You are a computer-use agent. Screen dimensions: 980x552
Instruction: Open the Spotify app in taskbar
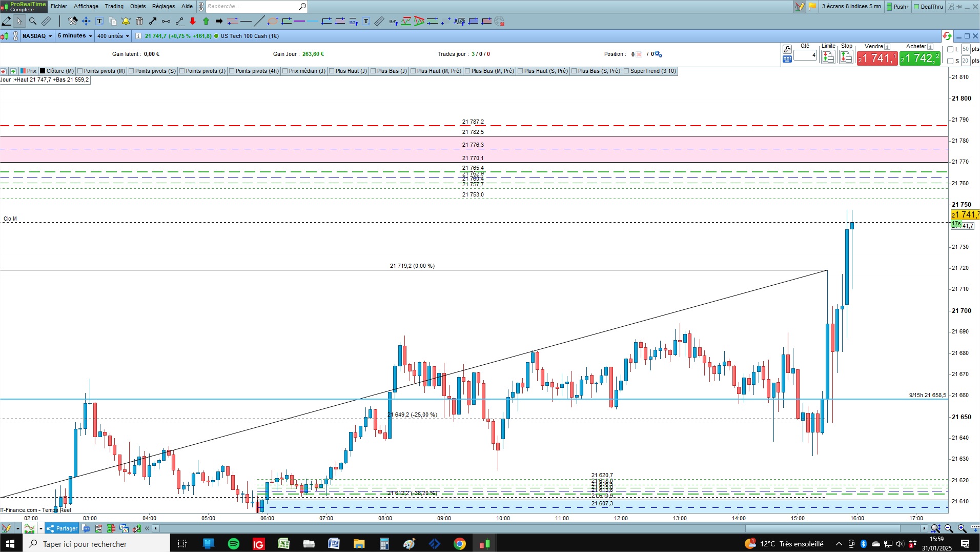[234, 544]
